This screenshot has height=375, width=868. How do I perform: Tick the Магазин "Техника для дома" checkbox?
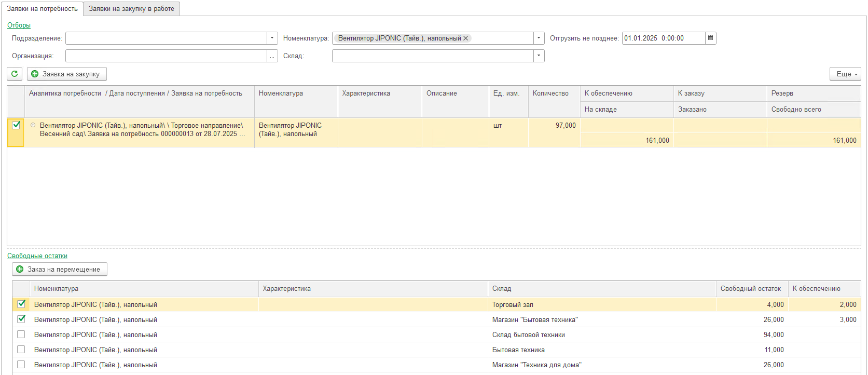click(x=21, y=365)
